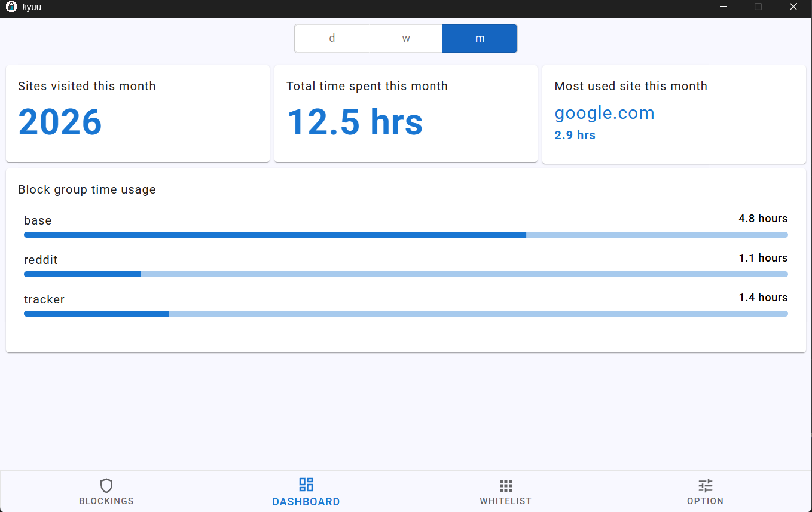
Task: Select the monthly 'm' toggle
Action: pos(480,38)
